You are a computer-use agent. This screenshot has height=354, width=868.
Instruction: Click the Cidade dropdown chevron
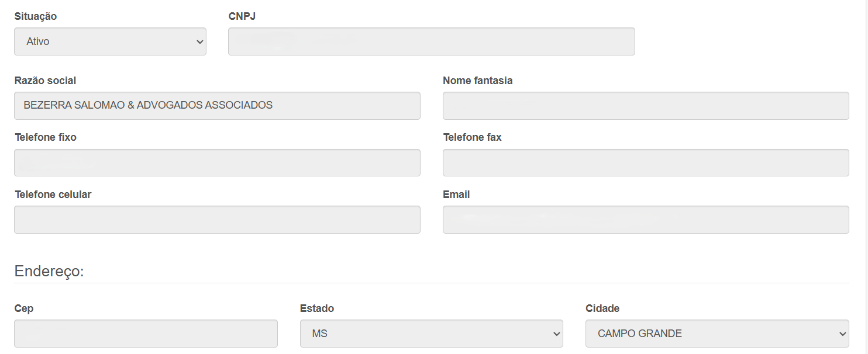point(843,333)
